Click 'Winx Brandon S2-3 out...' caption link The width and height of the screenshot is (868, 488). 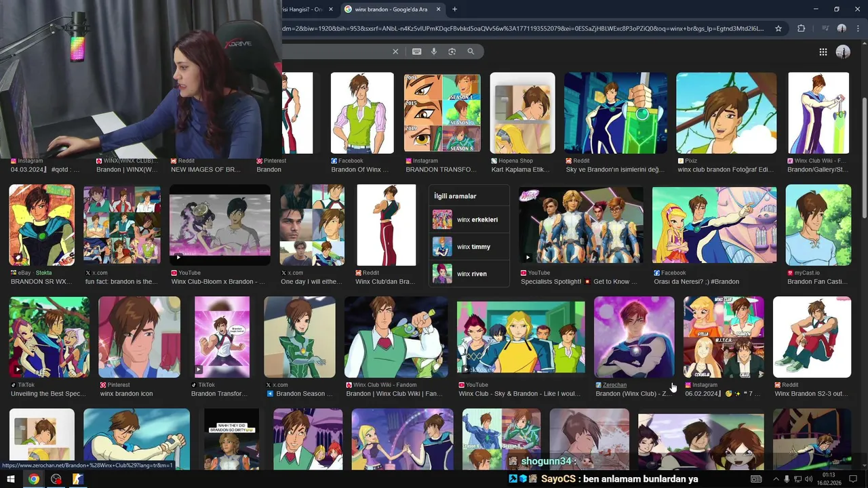(x=811, y=394)
